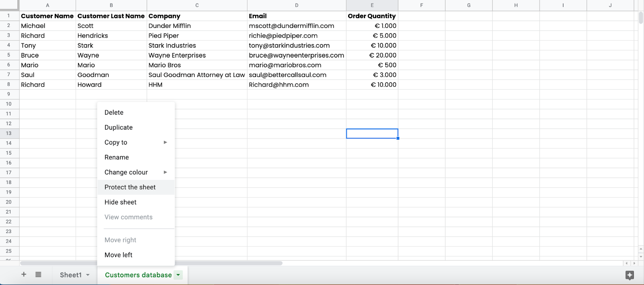The width and height of the screenshot is (644, 285).
Task: Select the Customer Last Name header cell
Action: (111, 16)
